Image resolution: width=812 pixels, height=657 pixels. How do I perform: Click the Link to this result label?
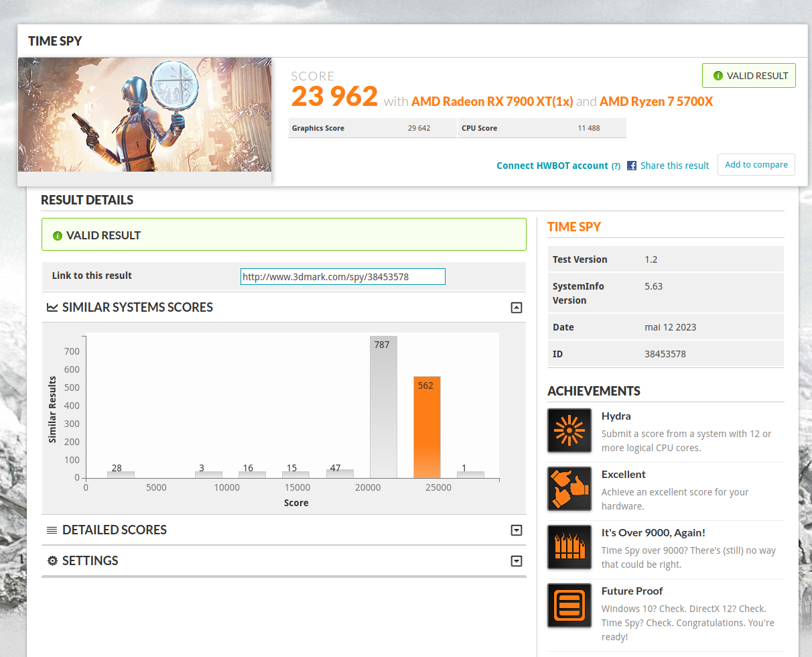[x=92, y=276]
